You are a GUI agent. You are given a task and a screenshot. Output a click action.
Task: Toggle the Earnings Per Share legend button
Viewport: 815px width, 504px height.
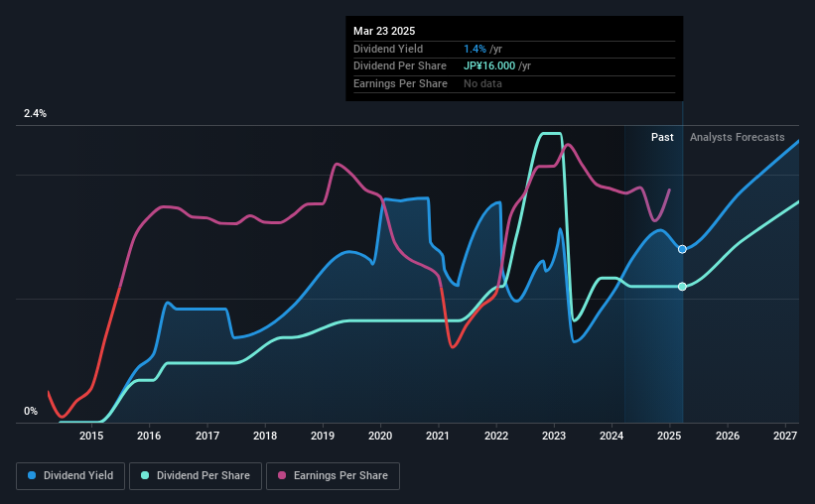(333, 476)
